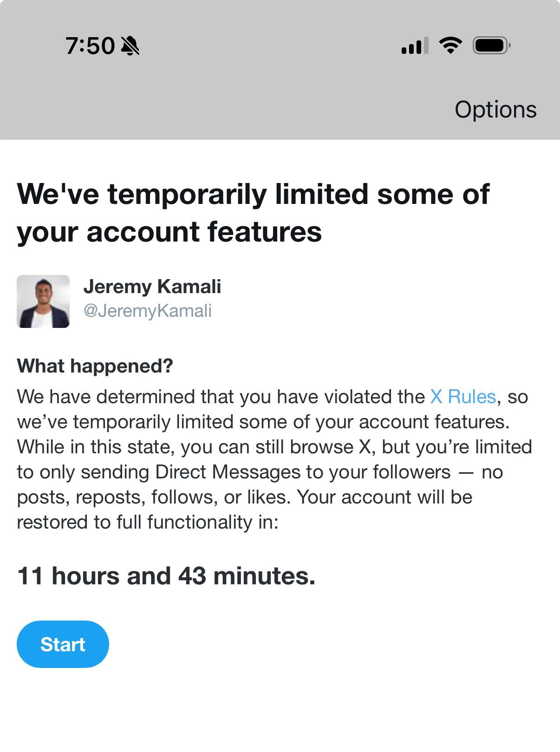This screenshot has height=752, width=560.
Task: Tap the battery level icon
Action: 491,46
